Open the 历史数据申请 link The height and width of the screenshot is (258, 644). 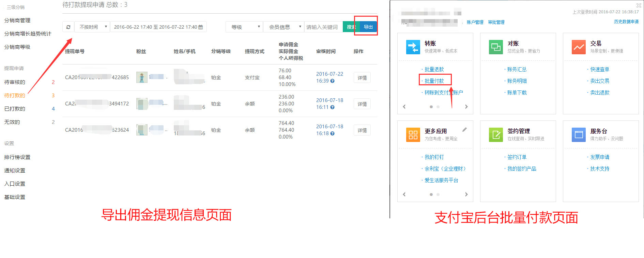coord(626,22)
